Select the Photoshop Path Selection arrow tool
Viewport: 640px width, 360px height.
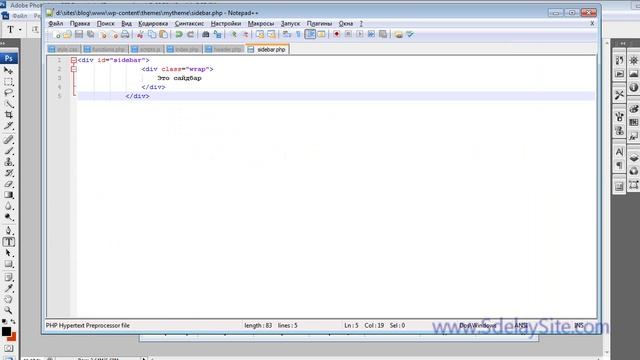(x=8, y=253)
